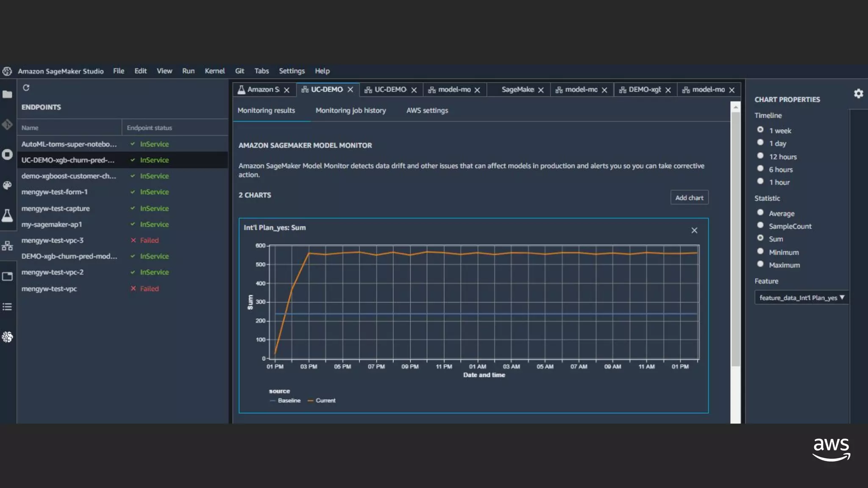This screenshot has width=868, height=488.
Task: Click the Add chart button
Action: tap(689, 198)
